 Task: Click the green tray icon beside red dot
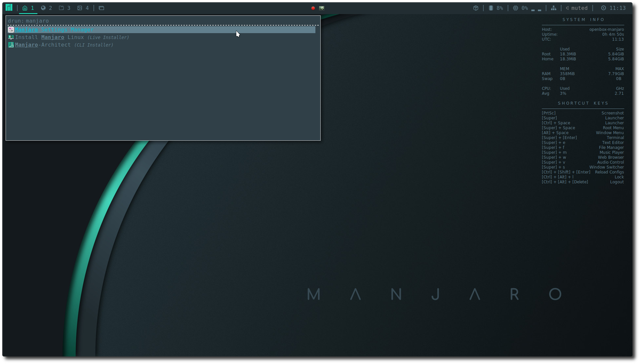[322, 8]
